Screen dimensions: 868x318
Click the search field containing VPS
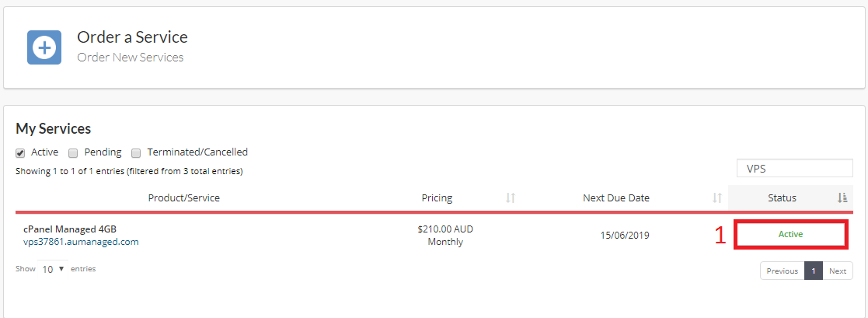(x=794, y=169)
